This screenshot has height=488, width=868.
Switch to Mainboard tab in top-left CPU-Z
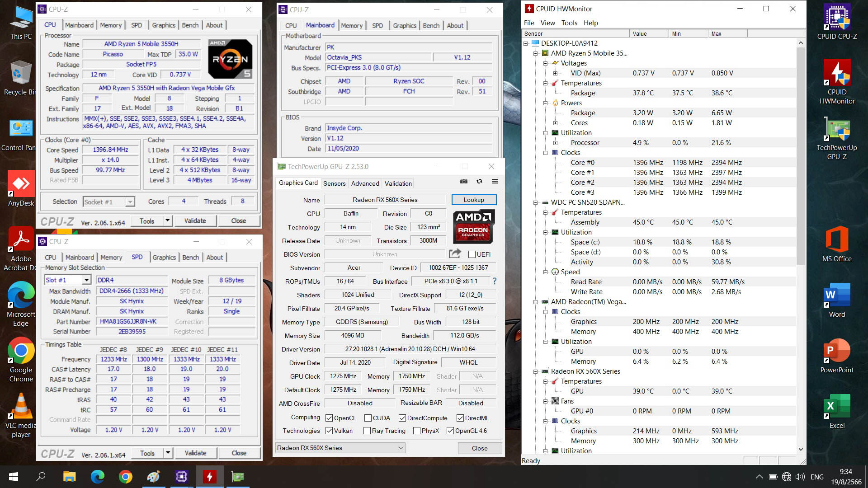click(79, 25)
